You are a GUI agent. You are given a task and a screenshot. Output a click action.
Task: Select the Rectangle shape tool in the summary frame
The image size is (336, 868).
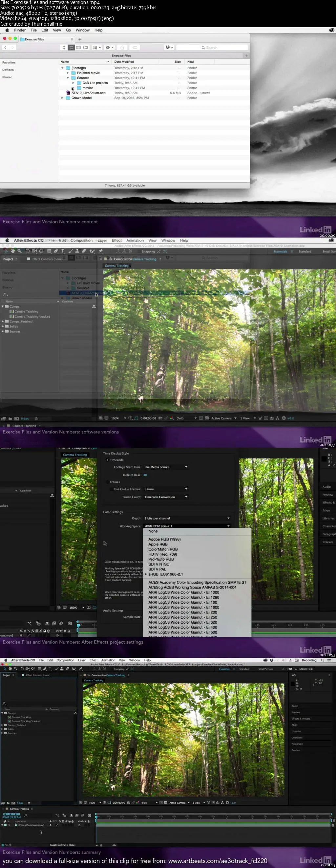pyautogui.click(x=39, y=669)
